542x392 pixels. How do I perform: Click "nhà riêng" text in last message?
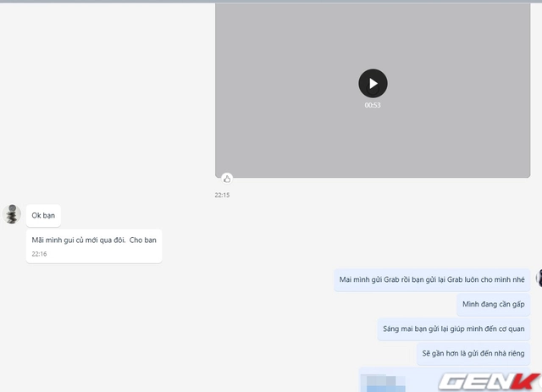pyautogui.click(x=508, y=353)
